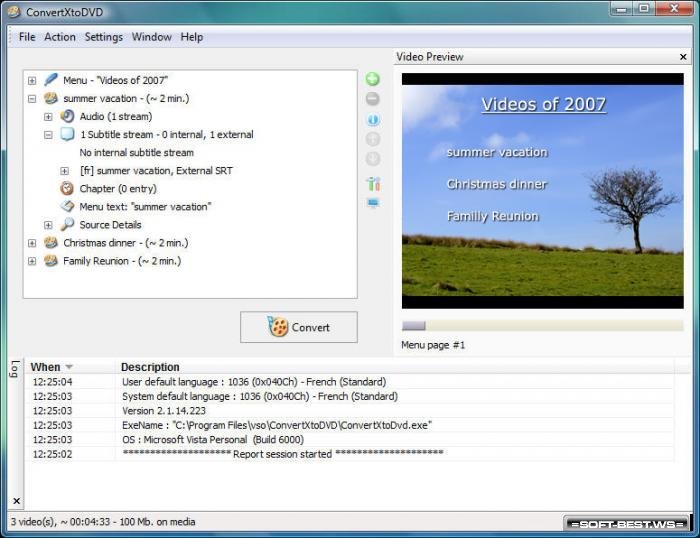Viewport: 700px width, 538px height.
Task: Select 'No internal subtitle stream' row
Action: [137, 153]
